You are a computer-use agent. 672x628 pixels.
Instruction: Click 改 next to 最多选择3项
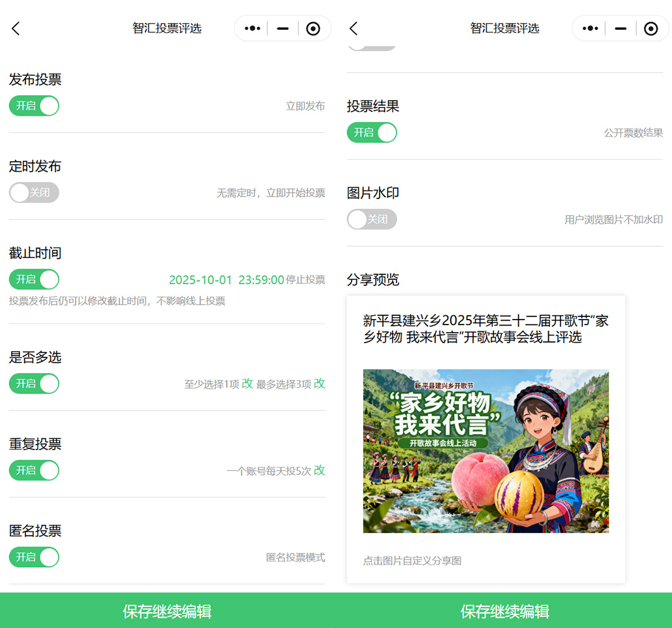click(319, 384)
